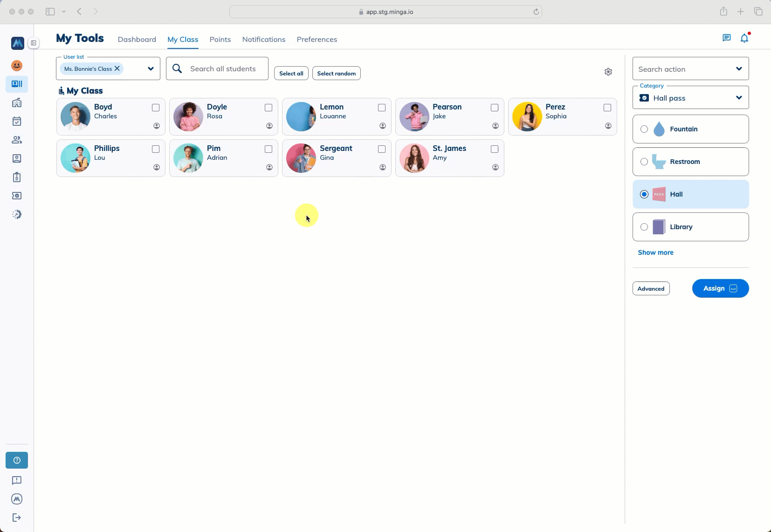Click the Show more link

(x=655, y=252)
